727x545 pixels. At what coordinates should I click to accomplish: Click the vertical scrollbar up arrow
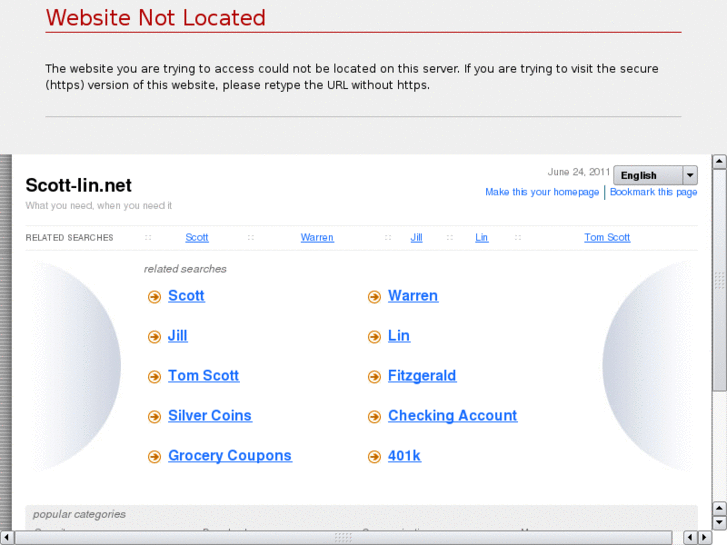[x=719, y=160]
